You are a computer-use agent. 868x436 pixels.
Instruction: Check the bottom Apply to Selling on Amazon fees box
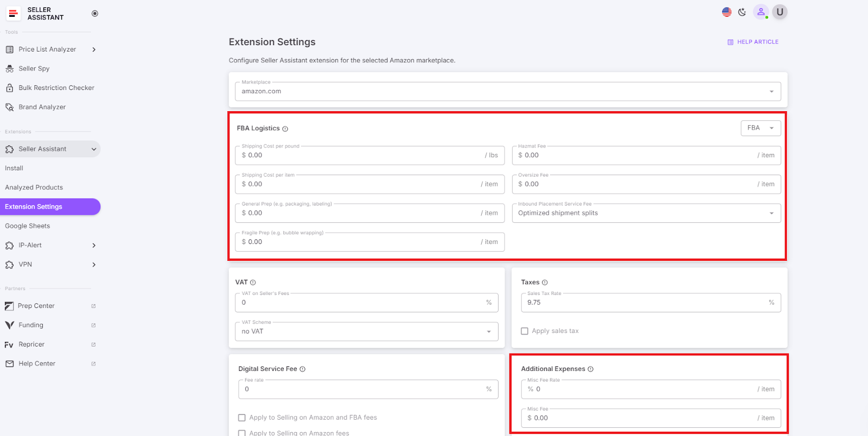(x=242, y=433)
